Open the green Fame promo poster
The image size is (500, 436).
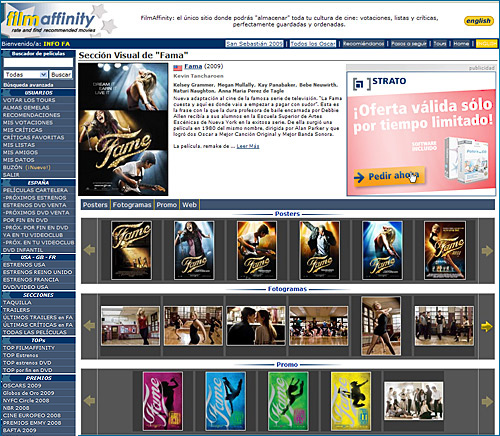click(x=288, y=401)
